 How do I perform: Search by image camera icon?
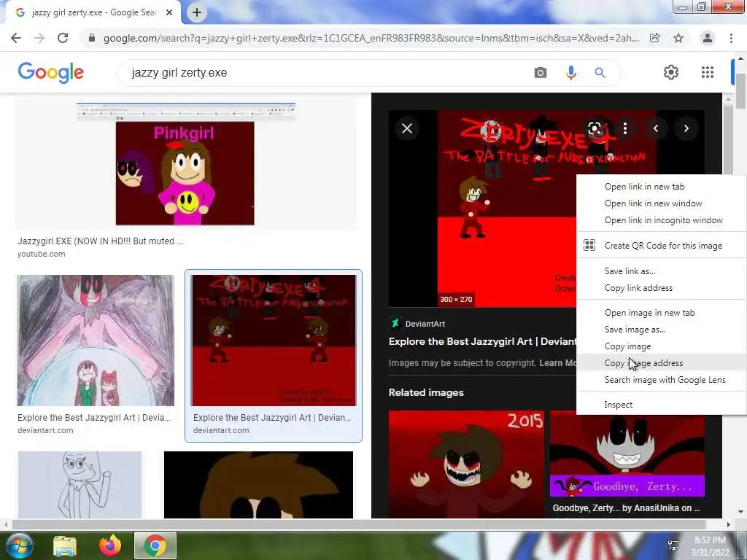click(541, 73)
